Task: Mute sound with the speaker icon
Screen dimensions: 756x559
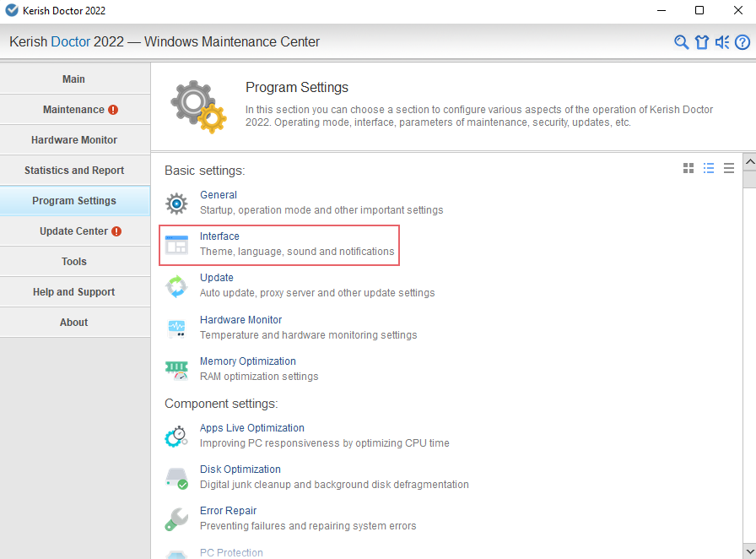Action: [x=722, y=42]
